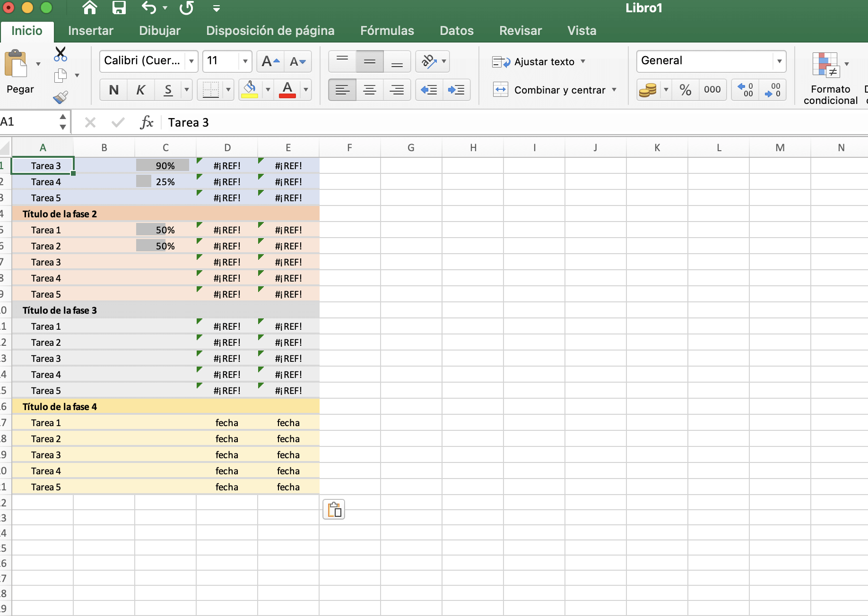Switch to the Fórmulas tab

387,31
